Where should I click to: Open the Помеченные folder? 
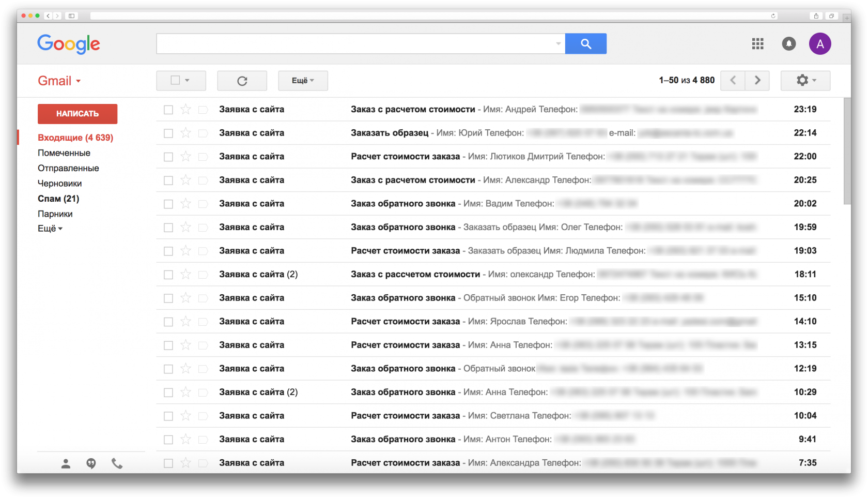(64, 153)
